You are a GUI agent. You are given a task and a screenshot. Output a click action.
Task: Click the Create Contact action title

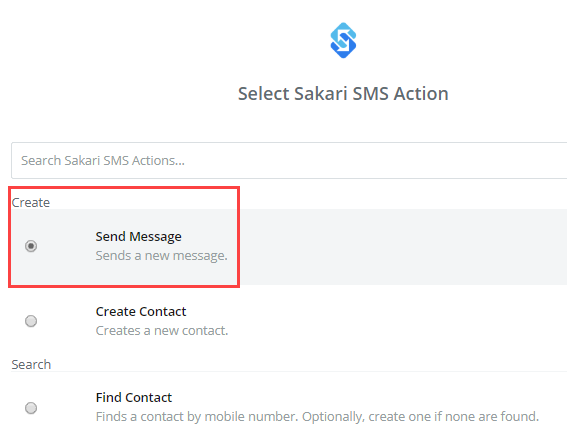141,311
